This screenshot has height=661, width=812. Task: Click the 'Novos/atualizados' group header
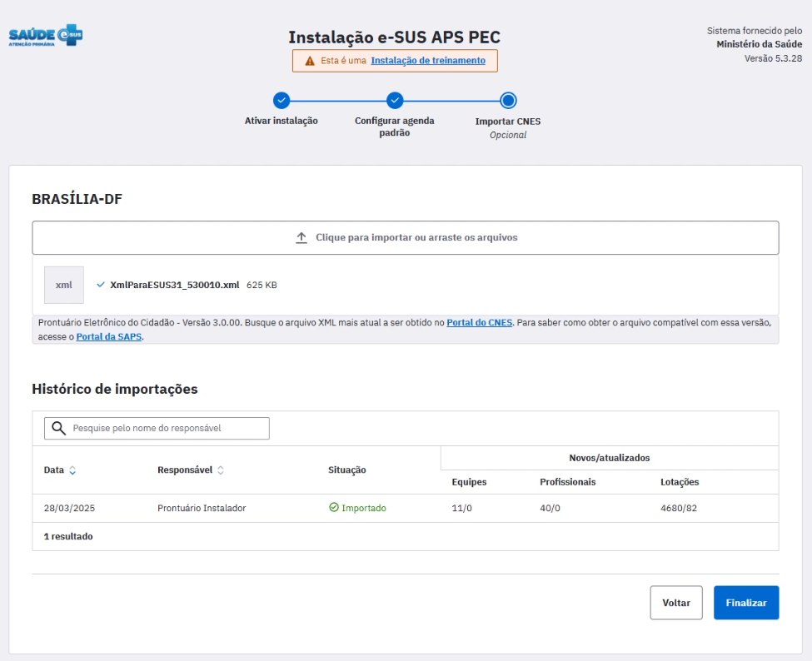coord(609,458)
